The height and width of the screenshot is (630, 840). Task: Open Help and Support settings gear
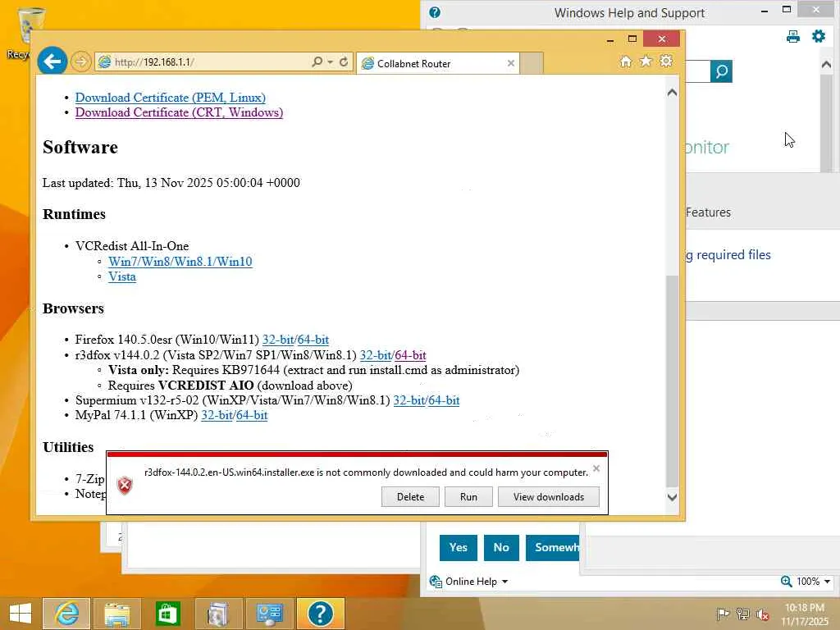tap(819, 36)
